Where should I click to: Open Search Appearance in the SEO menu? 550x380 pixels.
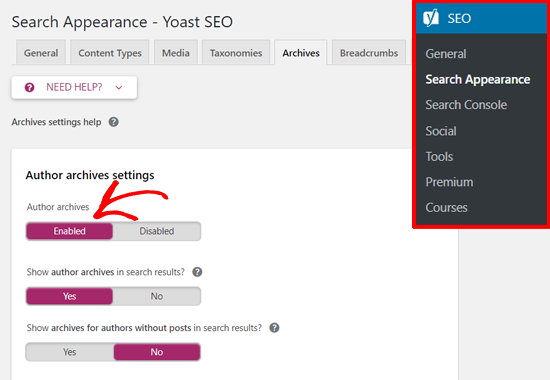(478, 80)
